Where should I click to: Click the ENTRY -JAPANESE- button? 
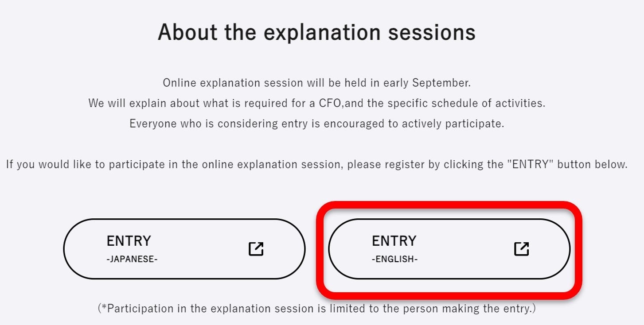tap(184, 249)
